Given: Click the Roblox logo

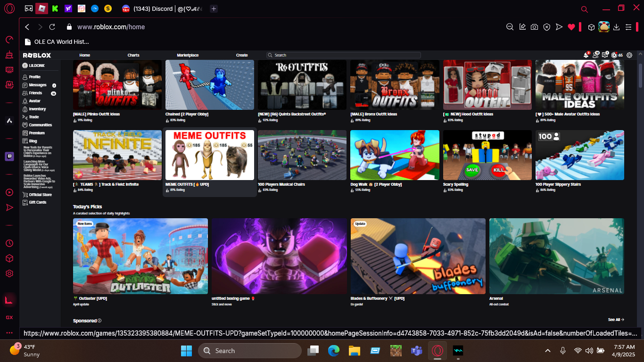Looking at the screenshot, I should tap(37, 55).
